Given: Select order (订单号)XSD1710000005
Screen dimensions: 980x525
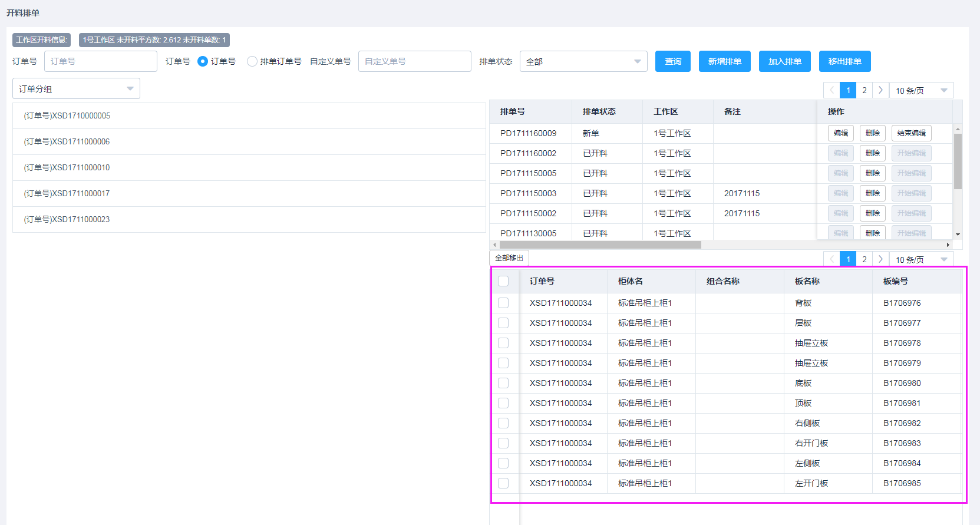Looking at the screenshot, I should (x=249, y=116).
